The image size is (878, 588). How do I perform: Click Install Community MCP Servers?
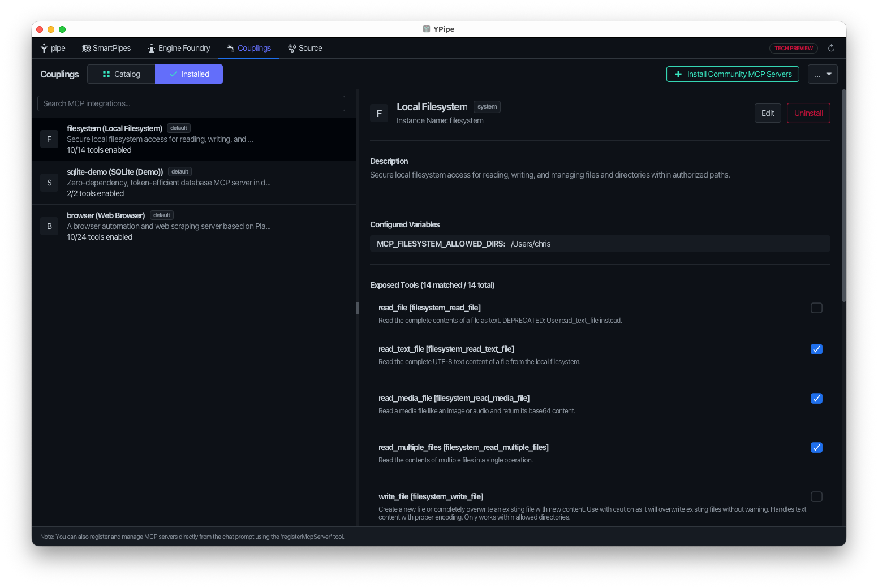733,74
